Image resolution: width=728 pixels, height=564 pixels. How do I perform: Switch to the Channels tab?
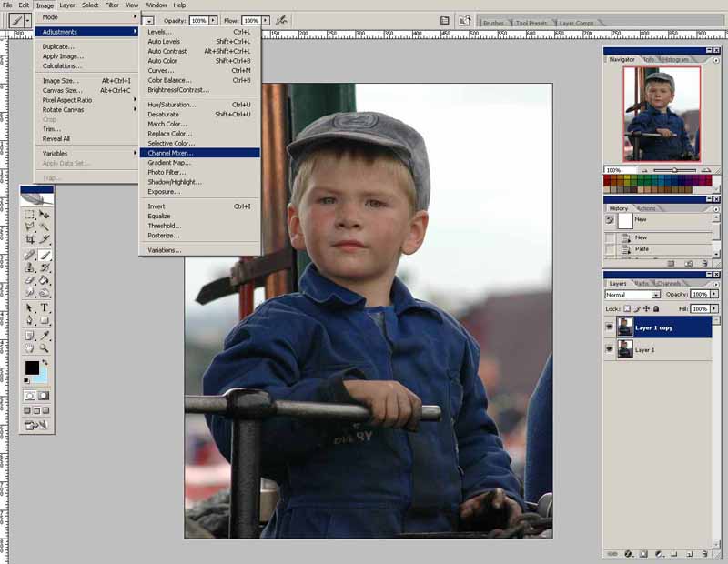pyautogui.click(x=669, y=283)
